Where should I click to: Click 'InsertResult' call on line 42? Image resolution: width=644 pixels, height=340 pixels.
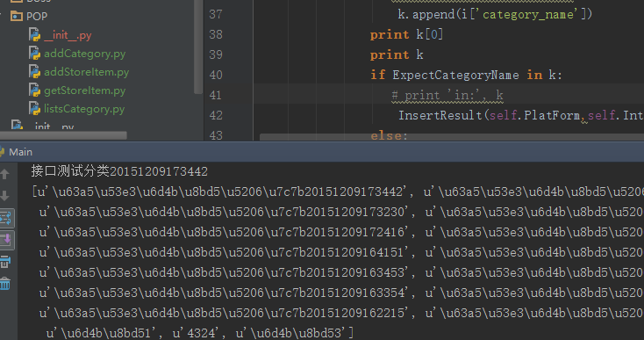[440, 115]
